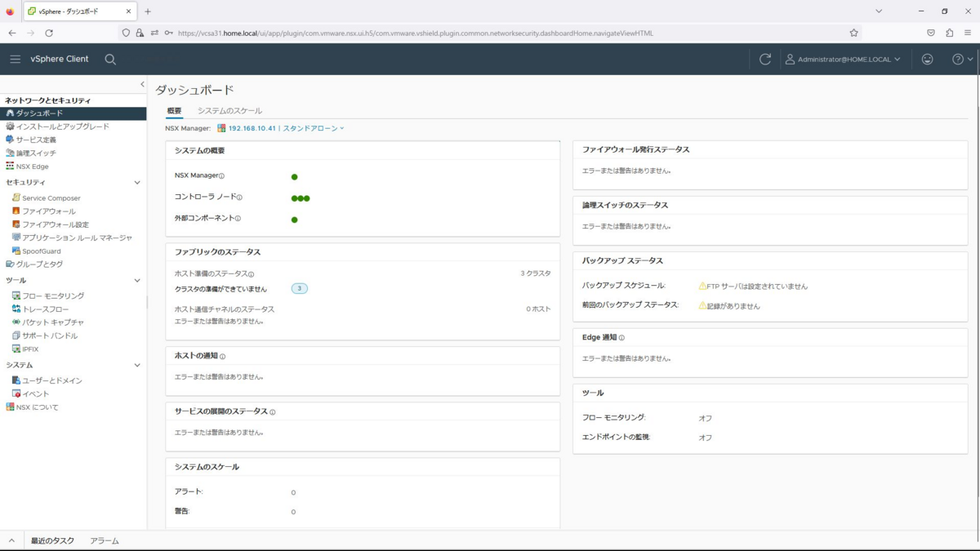This screenshot has width=980, height=551.
Task: Collapse the ツール section in the sidebar
Action: pos(137,280)
